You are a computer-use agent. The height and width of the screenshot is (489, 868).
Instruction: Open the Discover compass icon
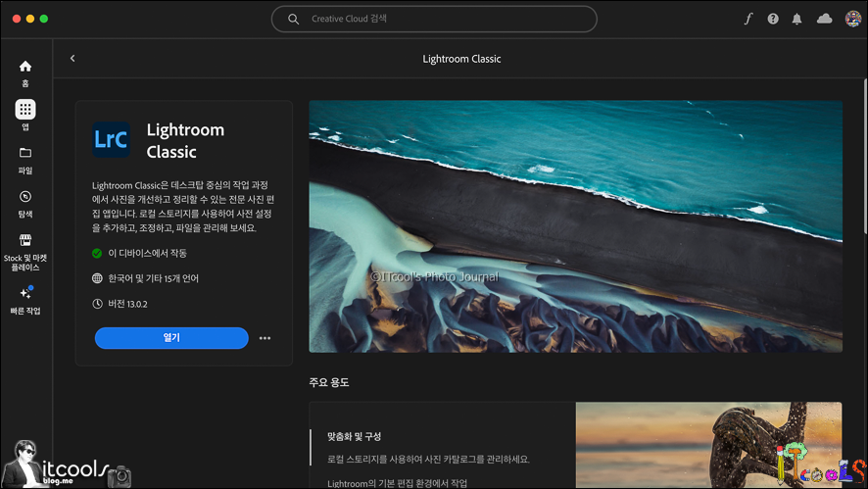pos(25,197)
